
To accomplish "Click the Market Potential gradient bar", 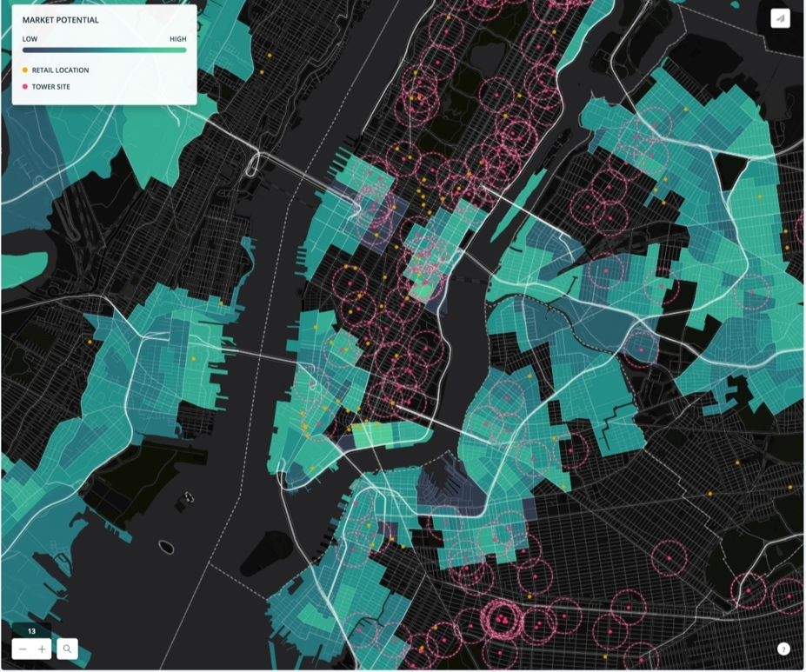I will (x=104, y=50).
